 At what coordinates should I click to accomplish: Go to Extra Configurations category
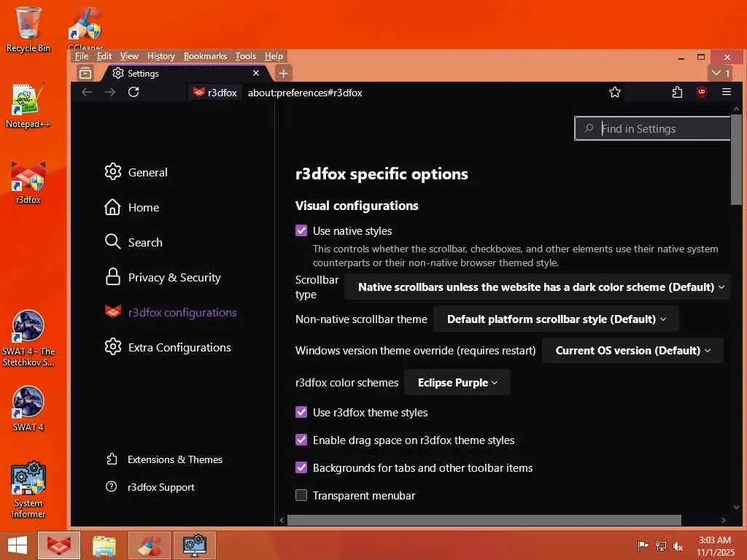coord(168,347)
